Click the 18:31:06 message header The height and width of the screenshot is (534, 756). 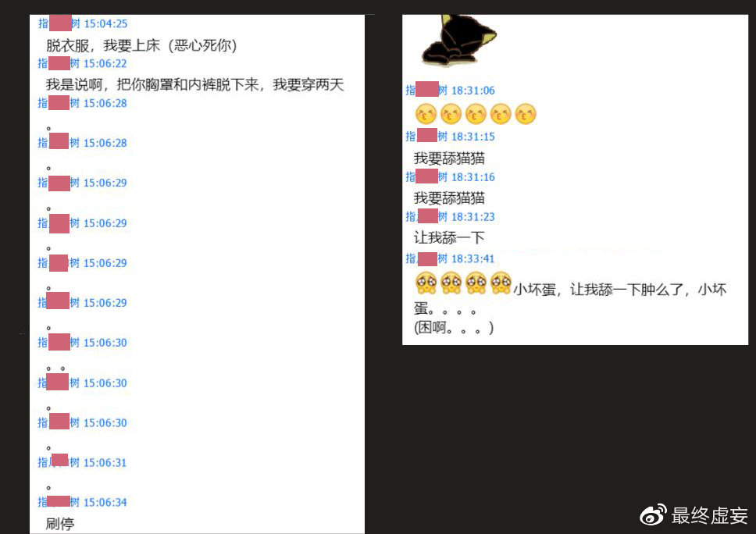(x=450, y=90)
